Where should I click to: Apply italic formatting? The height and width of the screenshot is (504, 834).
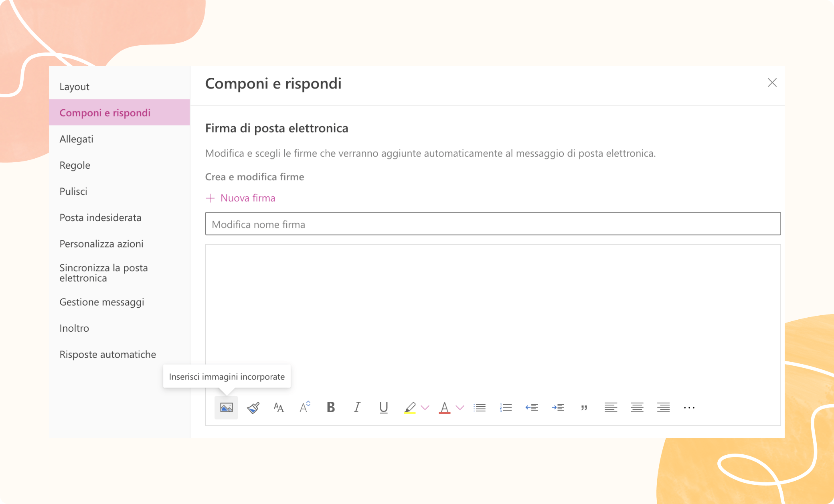356,407
